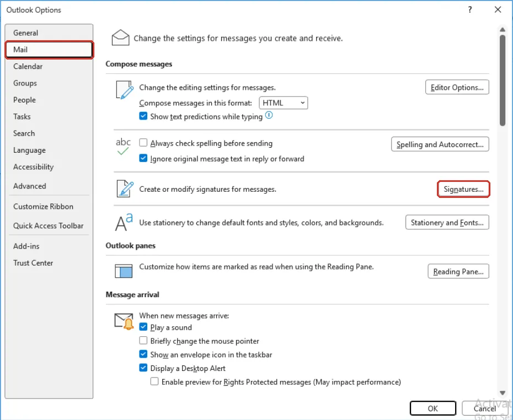The width and height of the screenshot is (513, 420).
Task: Disable Display a Desktop Alert
Action: click(143, 368)
